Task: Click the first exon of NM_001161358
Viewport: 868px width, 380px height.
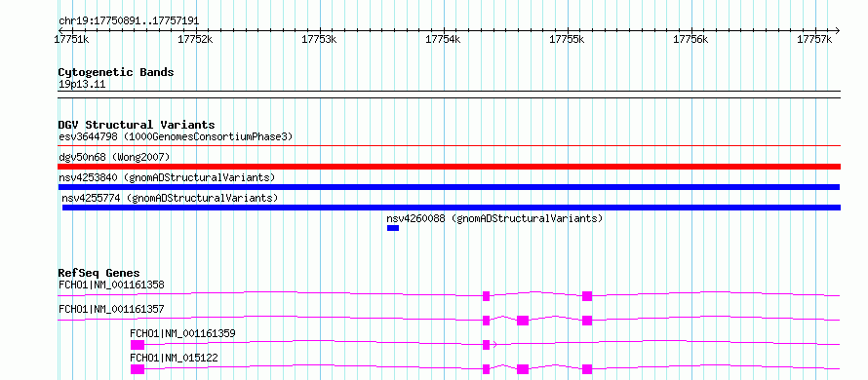Action: 486,296
